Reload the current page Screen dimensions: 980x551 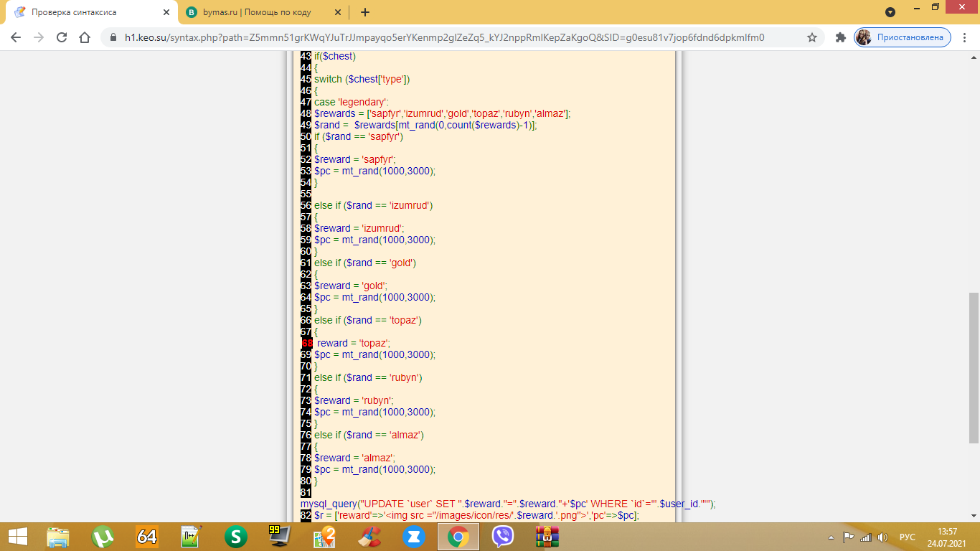62,37
